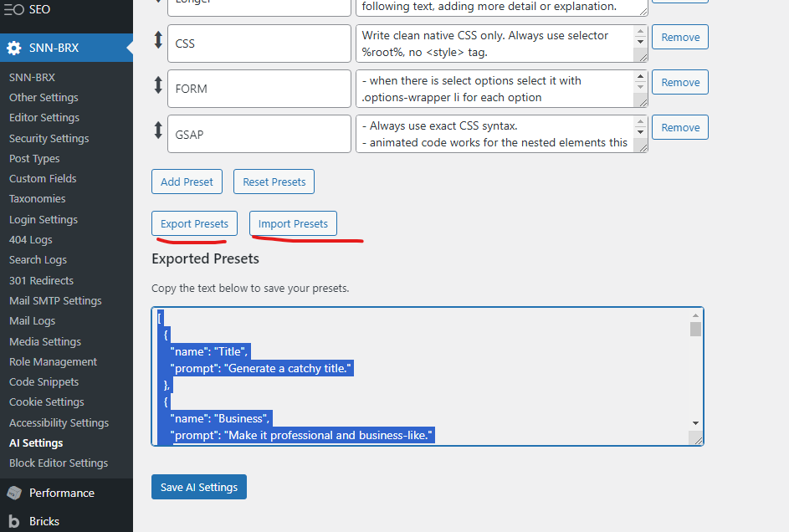The width and height of the screenshot is (789, 532).
Task: Open Editor Settings submenu page
Action: pos(44,118)
